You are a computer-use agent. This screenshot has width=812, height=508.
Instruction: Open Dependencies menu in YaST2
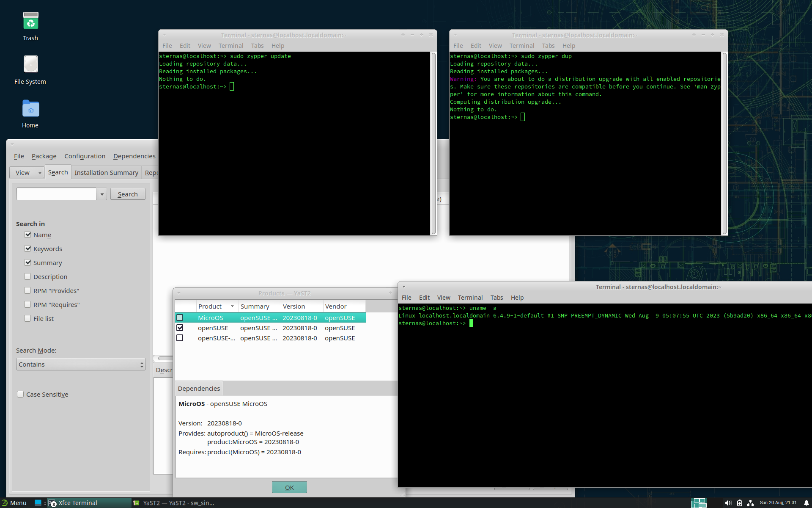click(134, 156)
